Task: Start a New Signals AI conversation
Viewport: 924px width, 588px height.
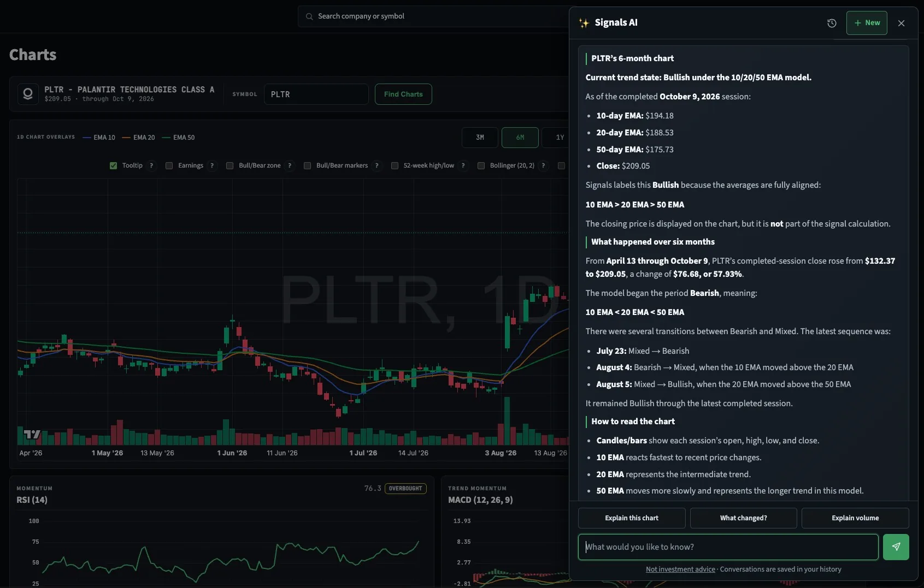Action: click(x=867, y=23)
